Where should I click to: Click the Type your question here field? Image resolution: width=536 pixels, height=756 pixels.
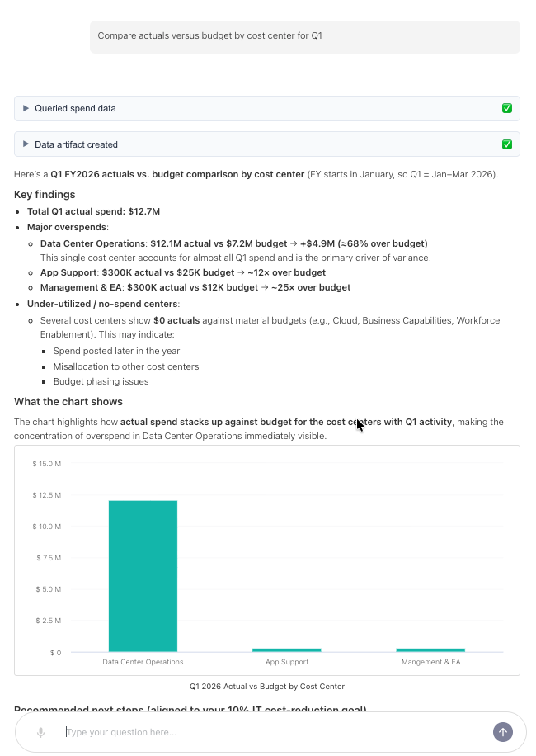pyautogui.click(x=275, y=732)
